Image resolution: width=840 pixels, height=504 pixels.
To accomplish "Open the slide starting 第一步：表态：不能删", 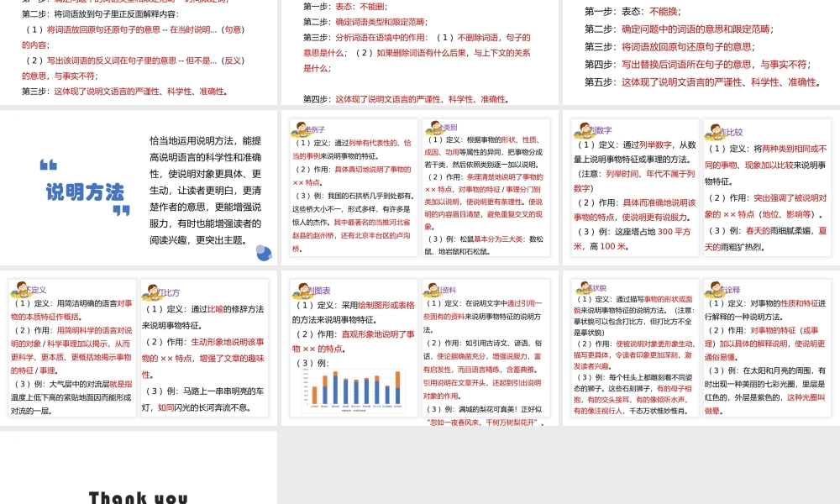I will click(x=420, y=52).
